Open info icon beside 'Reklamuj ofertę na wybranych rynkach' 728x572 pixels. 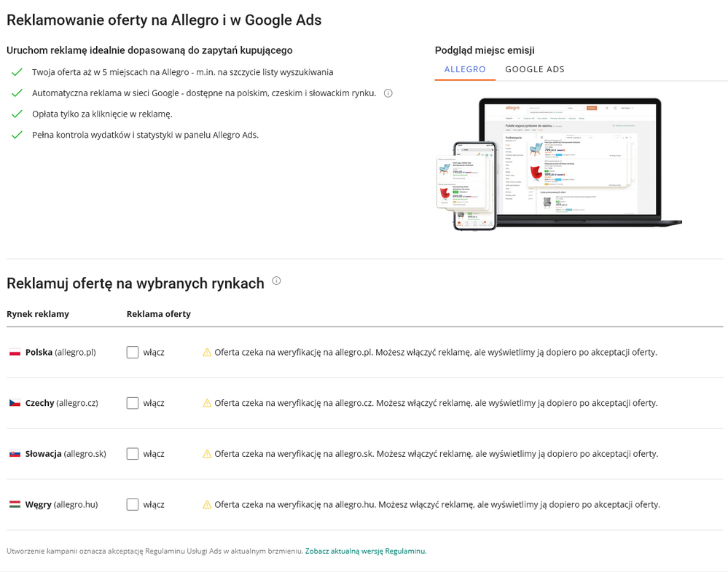point(276,281)
